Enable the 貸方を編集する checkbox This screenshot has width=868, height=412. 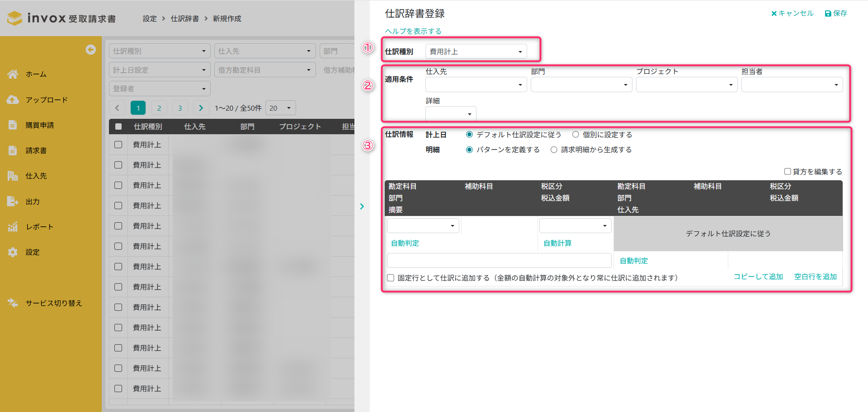[788, 172]
